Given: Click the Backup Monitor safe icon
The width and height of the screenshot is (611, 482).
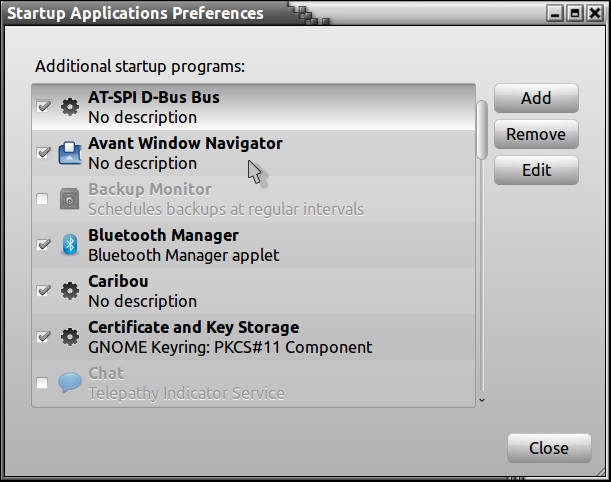Looking at the screenshot, I should [69, 199].
